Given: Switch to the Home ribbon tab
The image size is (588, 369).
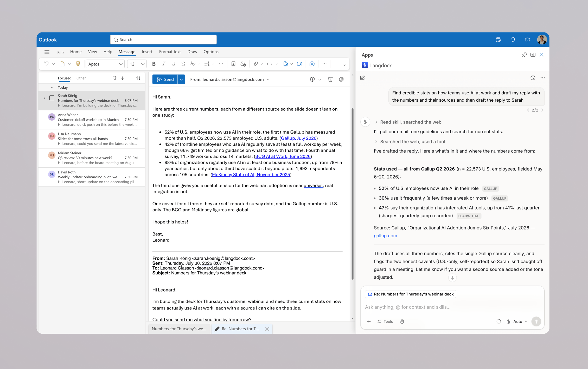Looking at the screenshot, I should (76, 52).
